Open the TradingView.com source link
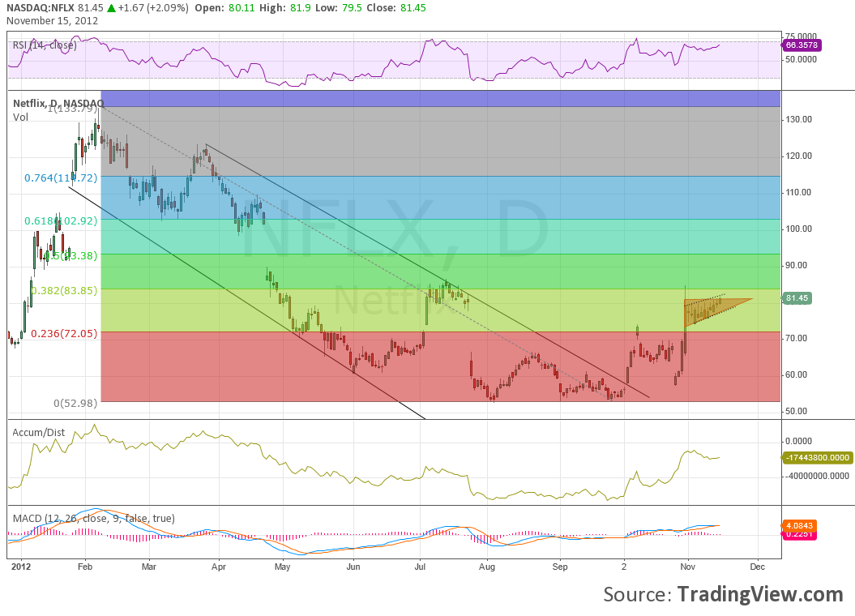This screenshot has height=616, width=855. tap(760, 594)
